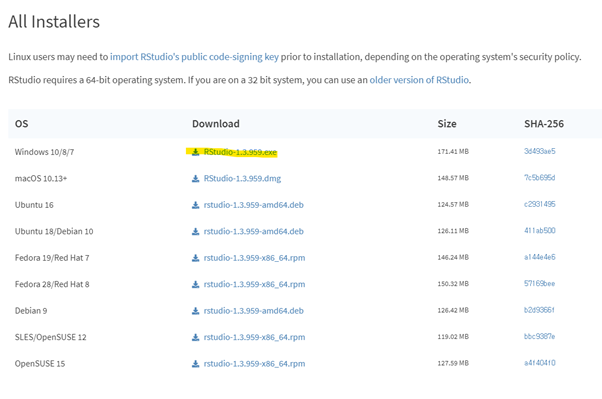This screenshot has height=399, width=602.
Task: Click the 146.24 MB size value
Action: pyautogui.click(x=453, y=257)
